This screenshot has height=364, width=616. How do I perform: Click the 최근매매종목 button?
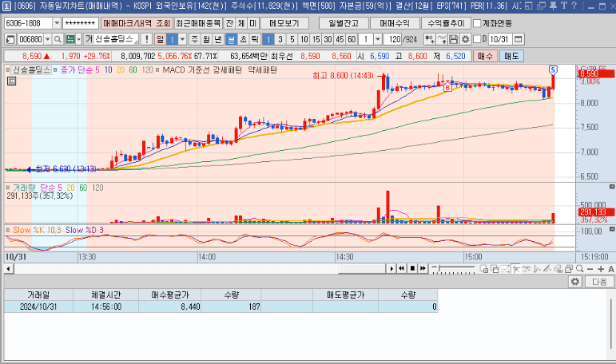198,23
